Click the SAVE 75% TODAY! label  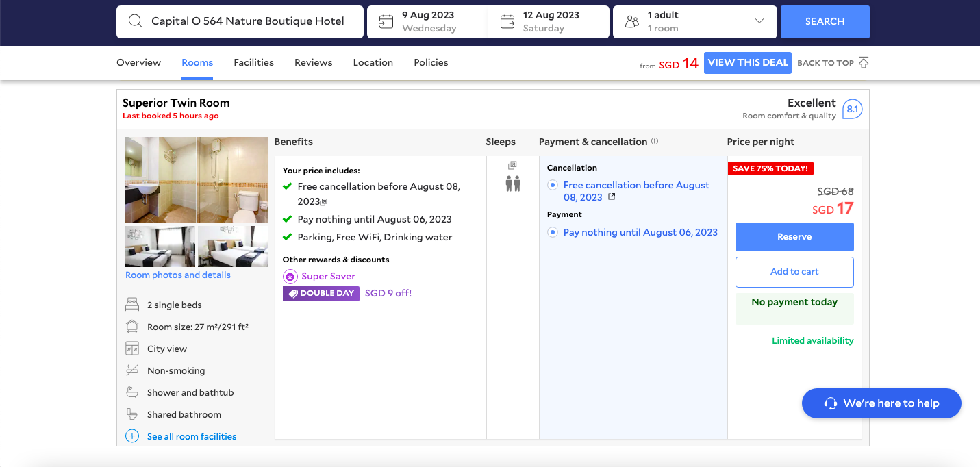tap(770, 168)
